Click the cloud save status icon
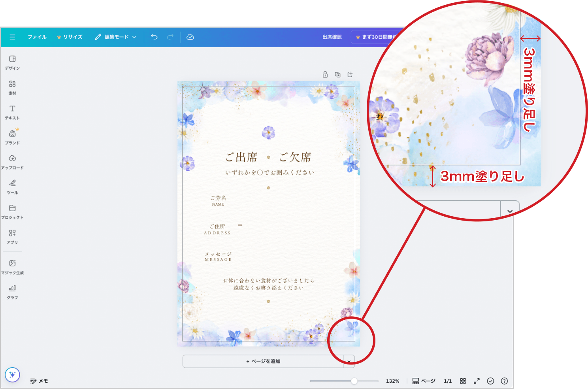The width and height of the screenshot is (588, 389). [x=190, y=37]
